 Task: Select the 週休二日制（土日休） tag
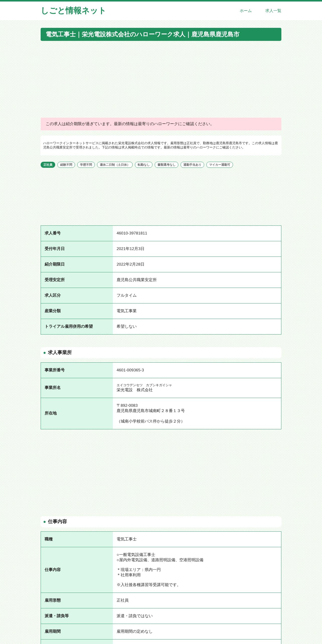115,165
